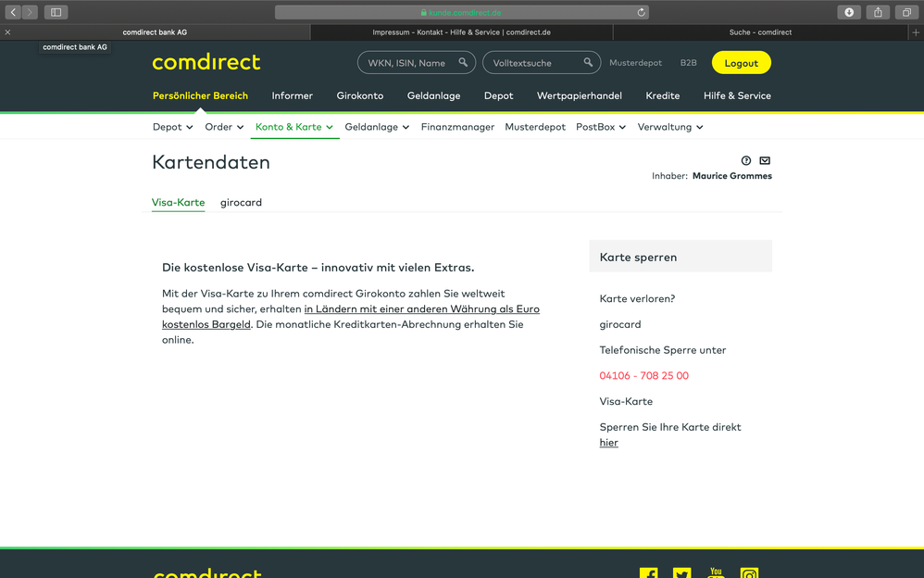Follow the 'hier' link to block your card
Viewport: 924px width, 578px height.
click(x=608, y=442)
